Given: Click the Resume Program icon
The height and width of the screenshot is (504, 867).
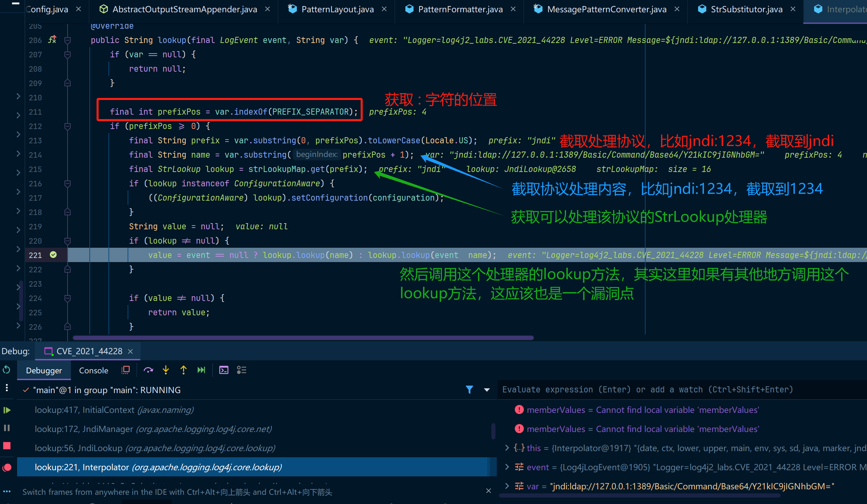Looking at the screenshot, I should tap(7, 410).
